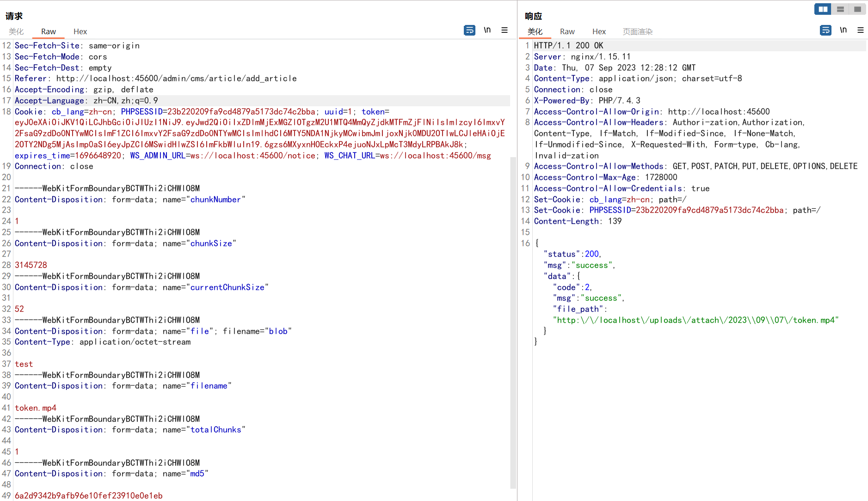868x501 pixels.
Task: Switch request view to Raw tab
Action: click(49, 31)
